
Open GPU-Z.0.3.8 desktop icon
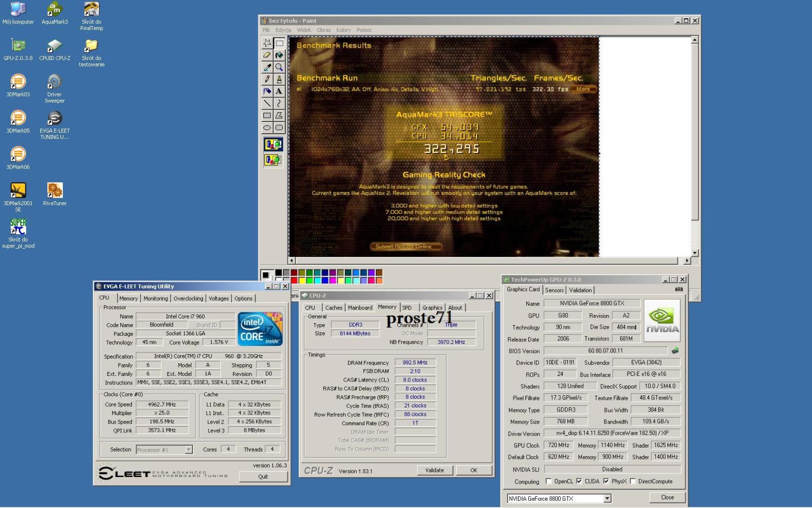point(18,50)
